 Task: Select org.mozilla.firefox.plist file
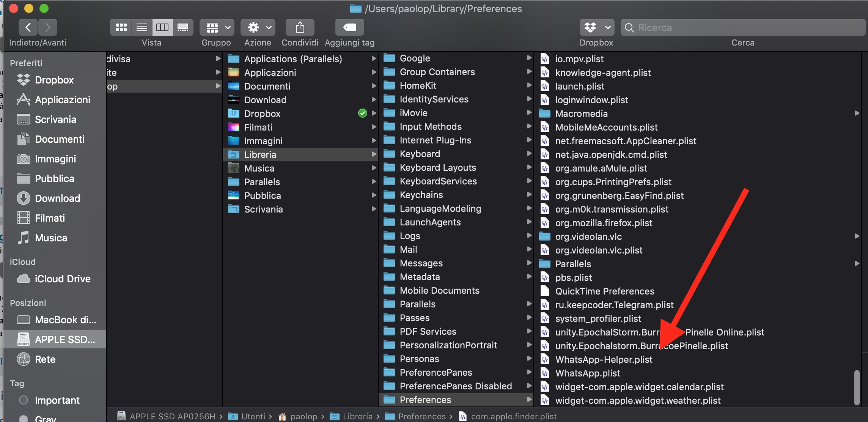[x=698, y=223]
